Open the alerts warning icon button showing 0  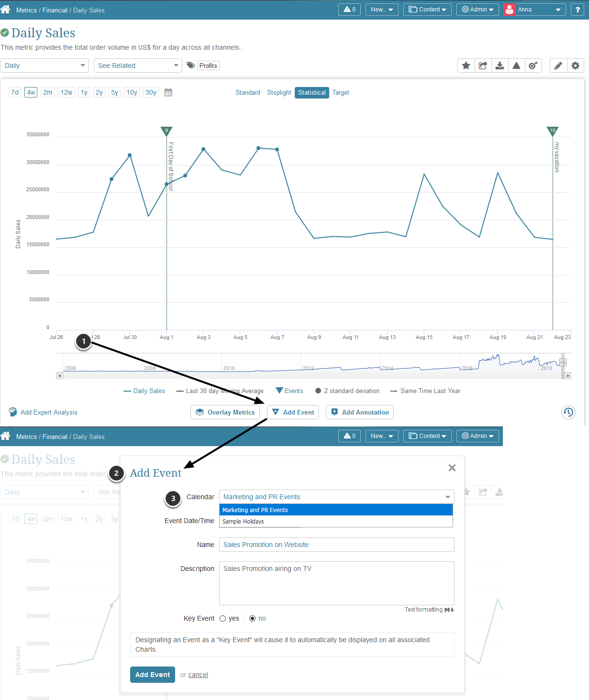(x=350, y=10)
